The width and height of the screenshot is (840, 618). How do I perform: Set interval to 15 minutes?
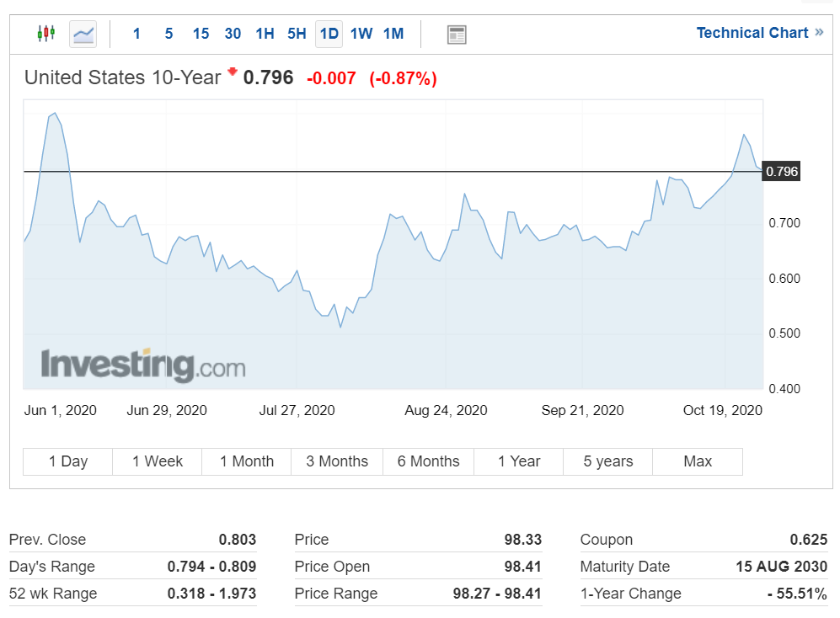pyautogui.click(x=201, y=34)
